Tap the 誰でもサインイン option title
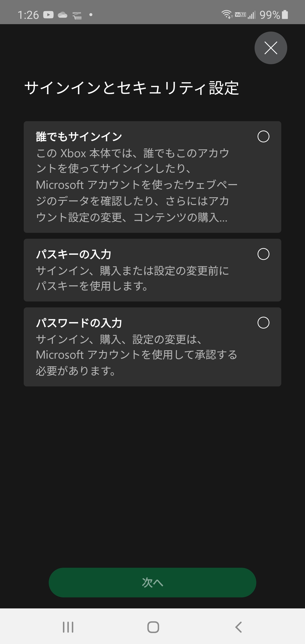This screenshot has width=305, height=644. [79, 137]
